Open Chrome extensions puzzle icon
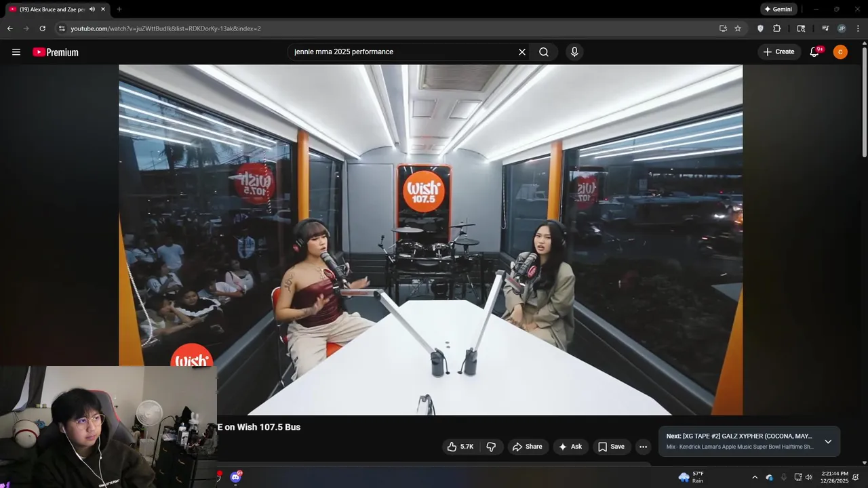868x488 pixels. coord(777,28)
